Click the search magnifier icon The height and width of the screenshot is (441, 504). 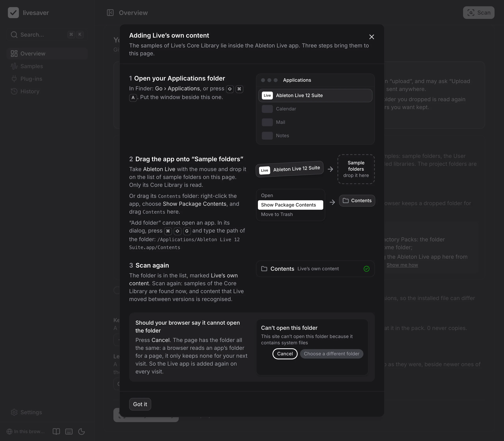click(14, 35)
